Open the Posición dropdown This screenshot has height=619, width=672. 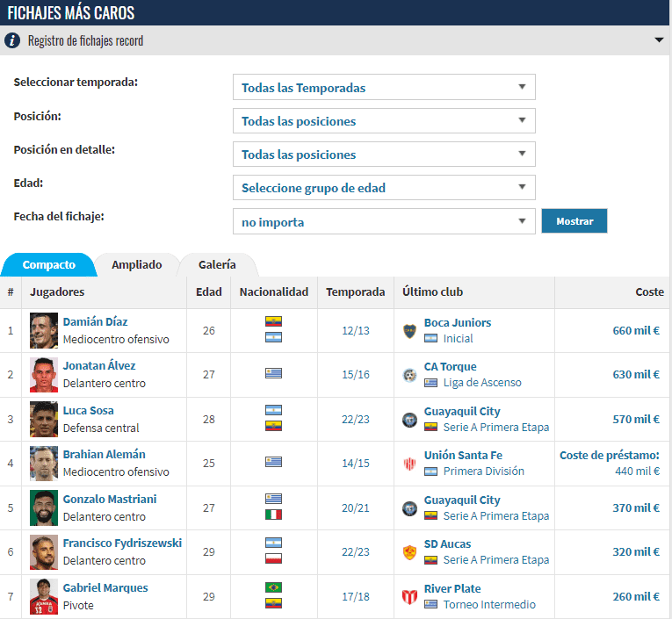tap(384, 121)
